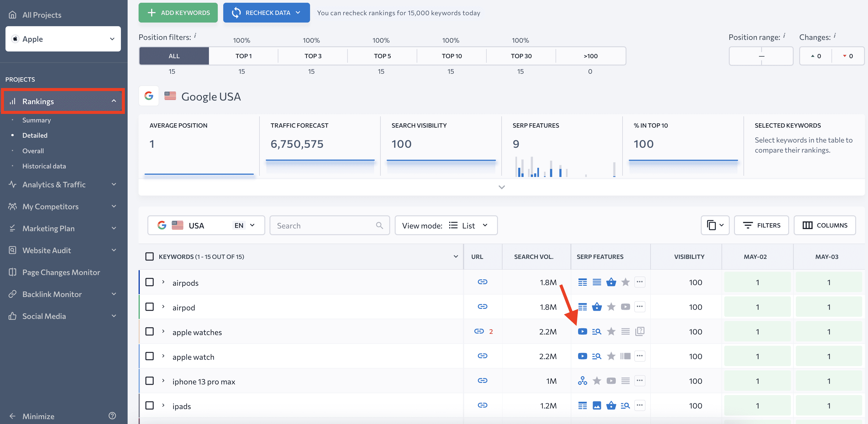Image resolution: width=868 pixels, height=424 pixels.
Task: Click the Traffic Forecast metric card
Action: click(x=320, y=146)
